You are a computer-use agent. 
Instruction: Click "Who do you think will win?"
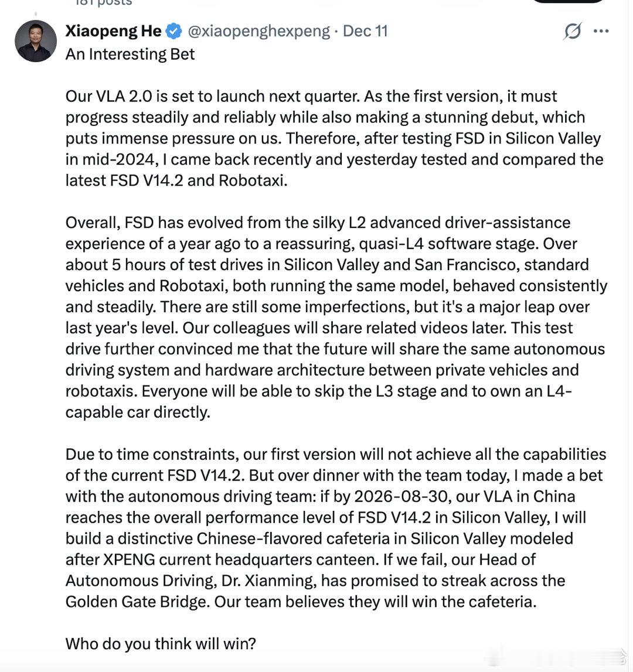pyautogui.click(x=161, y=644)
